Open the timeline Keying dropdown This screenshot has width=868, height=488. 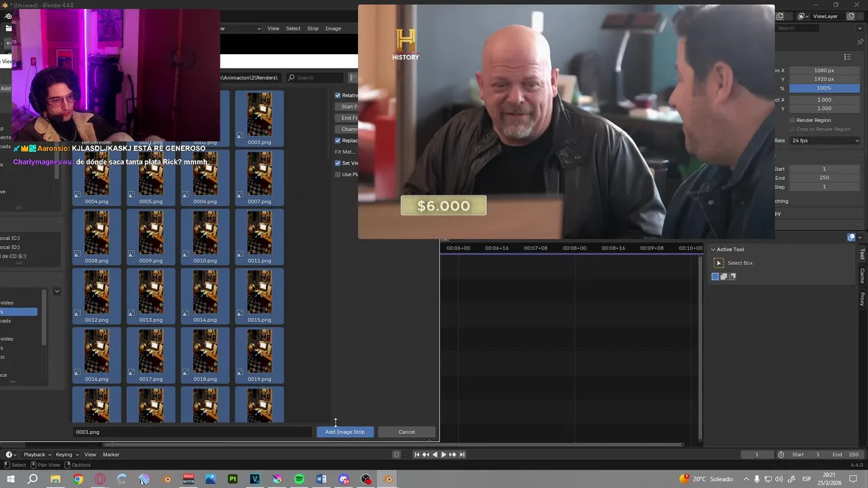66,455
